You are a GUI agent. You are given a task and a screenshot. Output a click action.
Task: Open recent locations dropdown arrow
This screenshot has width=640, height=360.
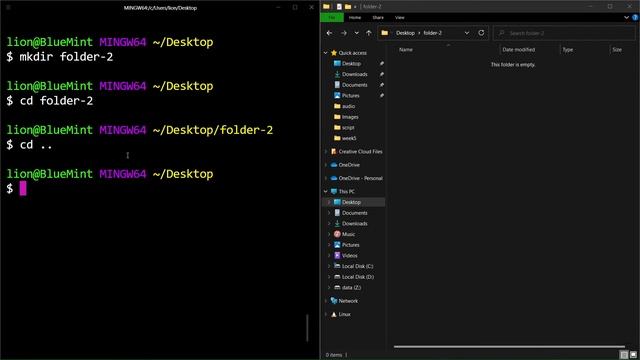click(356, 33)
